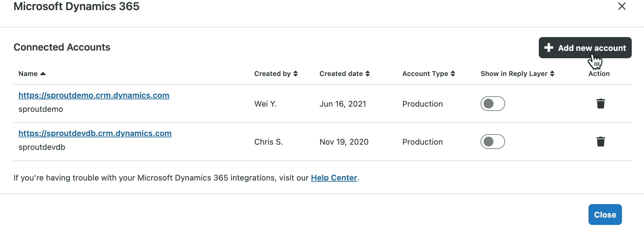
Task: Click the Add new account button
Action: pyautogui.click(x=585, y=48)
